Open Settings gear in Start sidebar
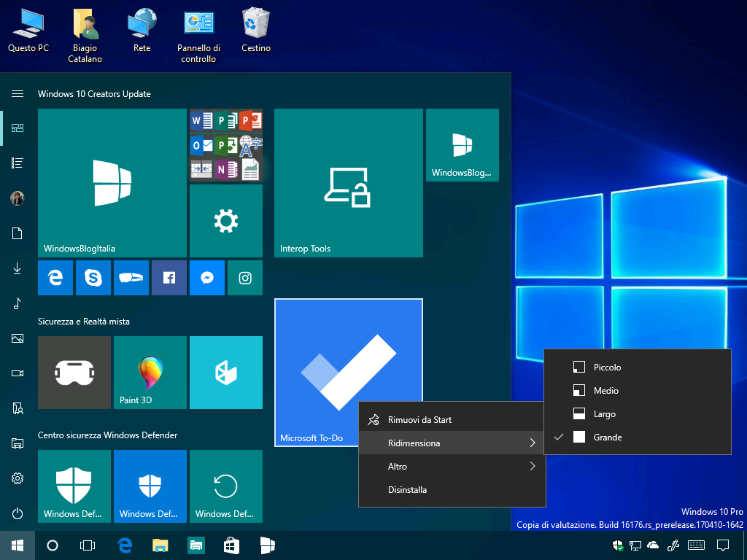 [x=18, y=478]
